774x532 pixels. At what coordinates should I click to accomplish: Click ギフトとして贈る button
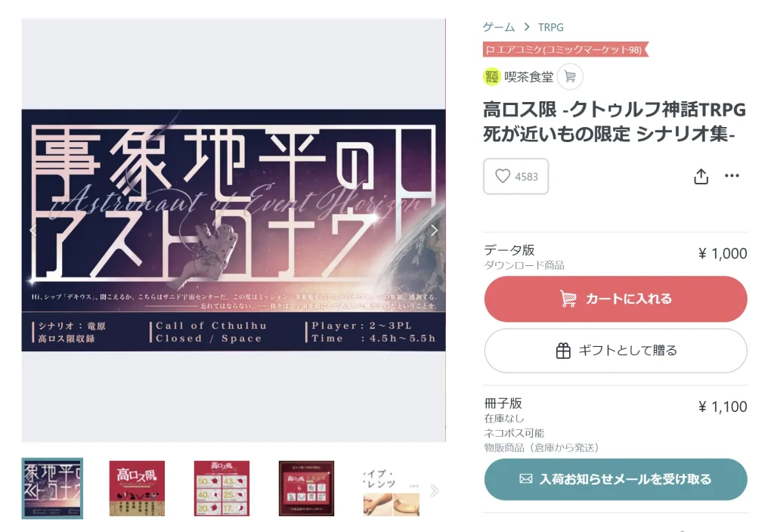pyautogui.click(x=615, y=351)
